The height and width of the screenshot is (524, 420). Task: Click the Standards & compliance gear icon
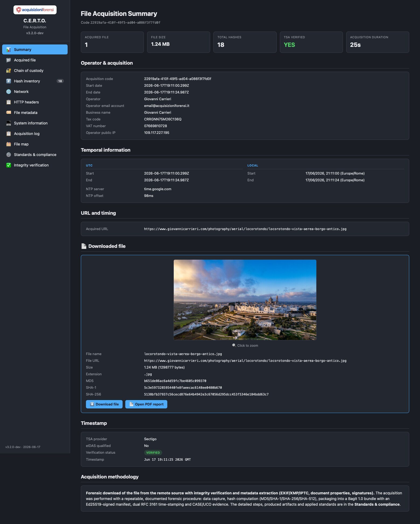coord(9,155)
